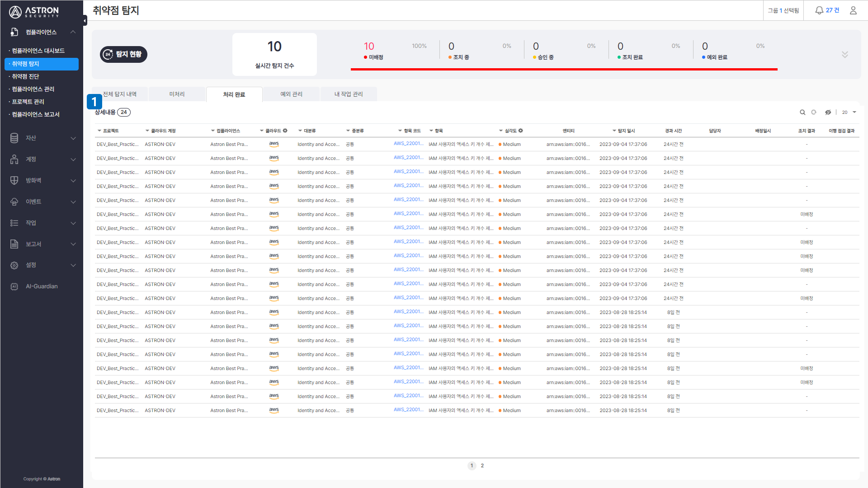Expand the 자산 menu chevron

tap(73, 138)
